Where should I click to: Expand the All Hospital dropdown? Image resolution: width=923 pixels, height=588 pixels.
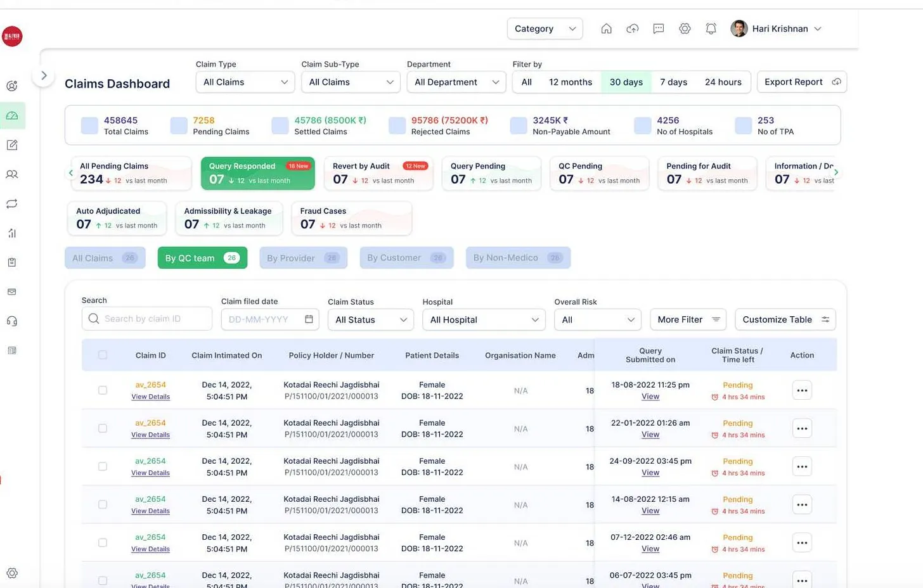[484, 320]
